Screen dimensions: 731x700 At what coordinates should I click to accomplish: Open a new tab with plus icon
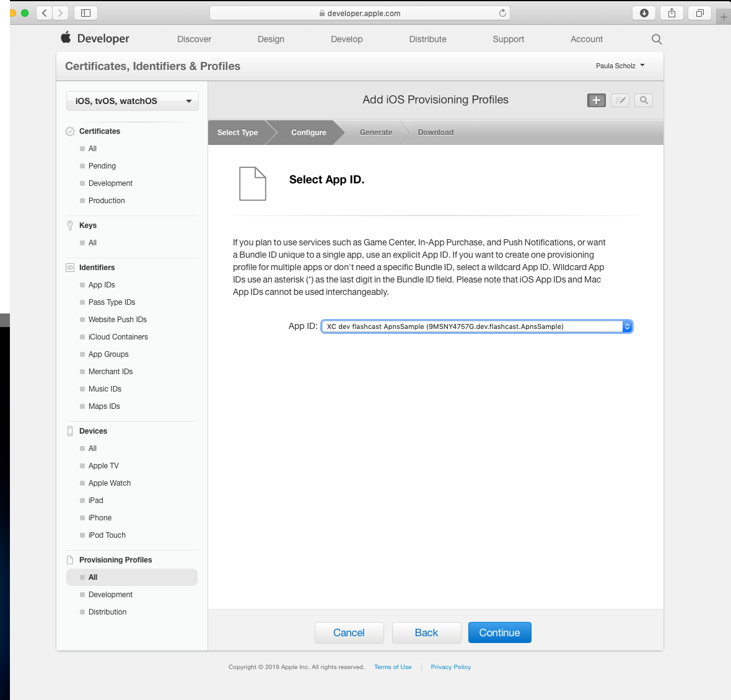coord(724,17)
